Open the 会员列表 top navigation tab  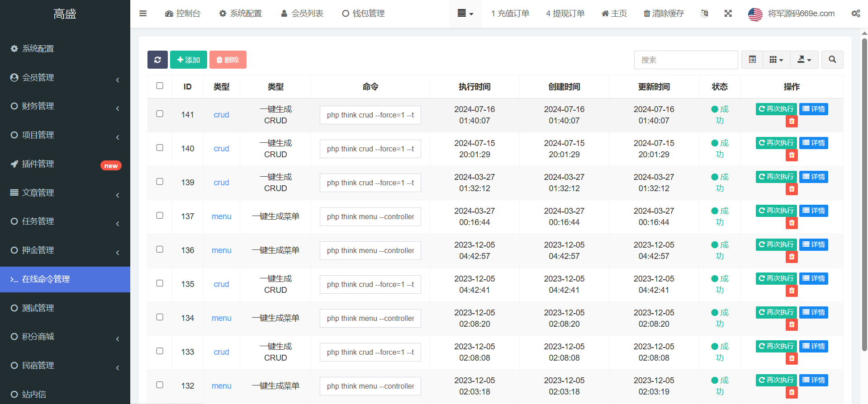tap(302, 14)
